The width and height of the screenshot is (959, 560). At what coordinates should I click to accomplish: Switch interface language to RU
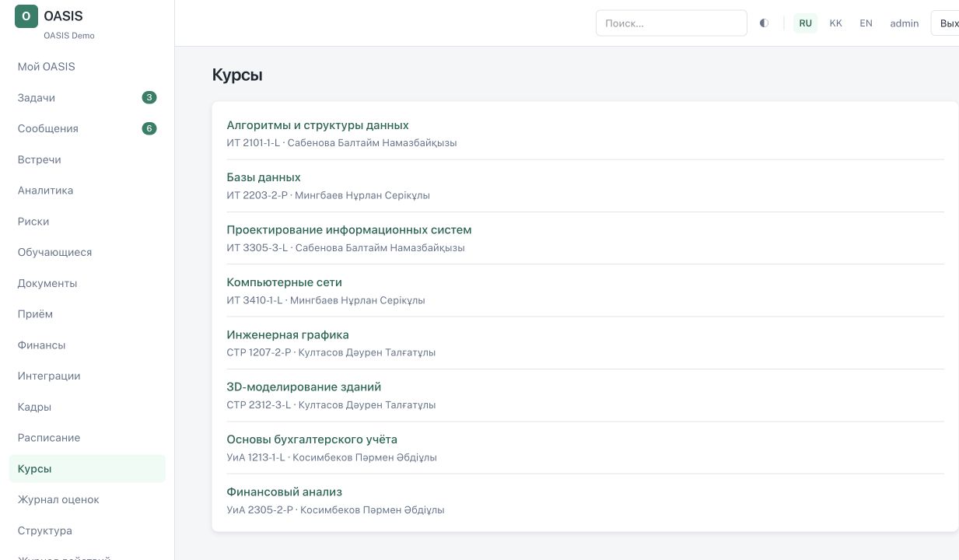pyautogui.click(x=806, y=23)
